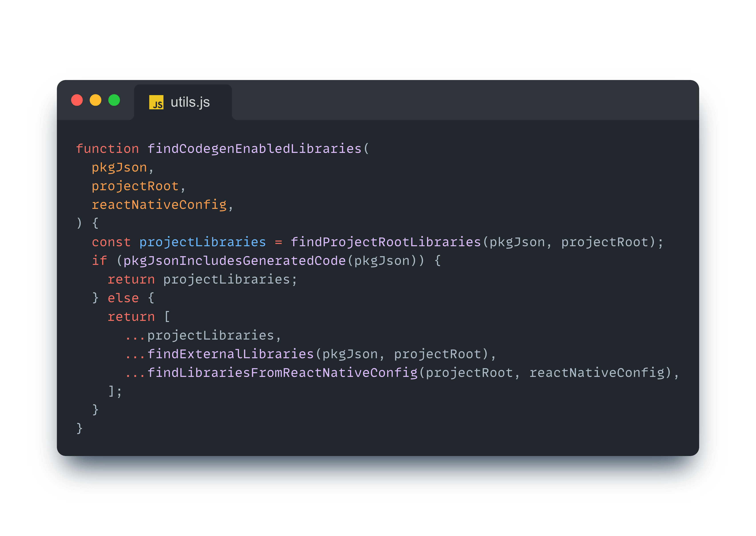This screenshot has height=536, width=756.
Task: Click the blue projectLibraries variable name
Action: pos(203,242)
